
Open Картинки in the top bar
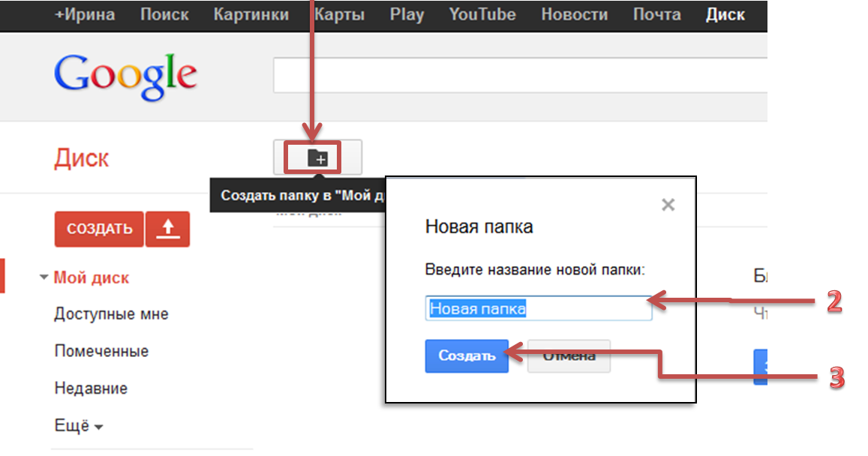(251, 14)
